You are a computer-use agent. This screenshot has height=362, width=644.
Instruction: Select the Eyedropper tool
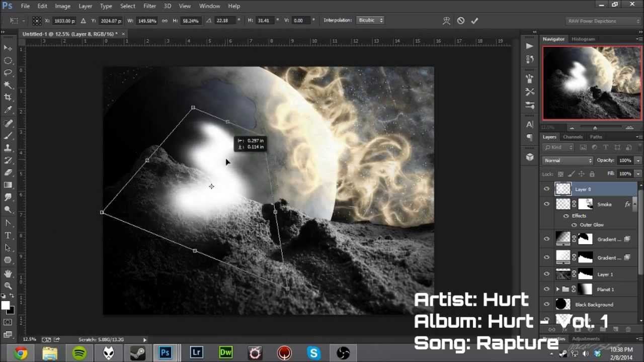point(8,110)
